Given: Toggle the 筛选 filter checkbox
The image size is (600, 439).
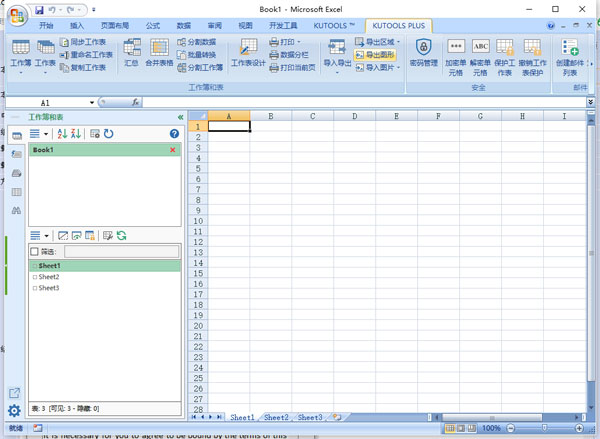Looking at the screenshot, I should [x=35, y=252].
